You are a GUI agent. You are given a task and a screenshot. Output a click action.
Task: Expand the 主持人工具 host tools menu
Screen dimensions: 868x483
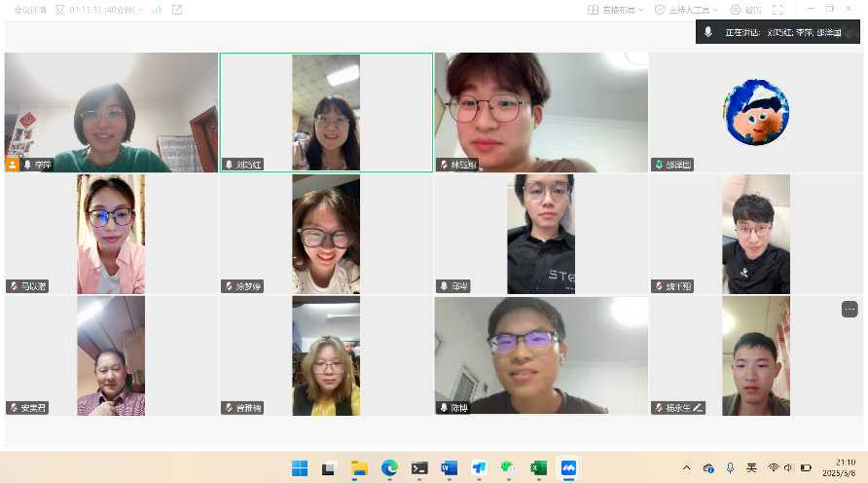click(687, 10)
